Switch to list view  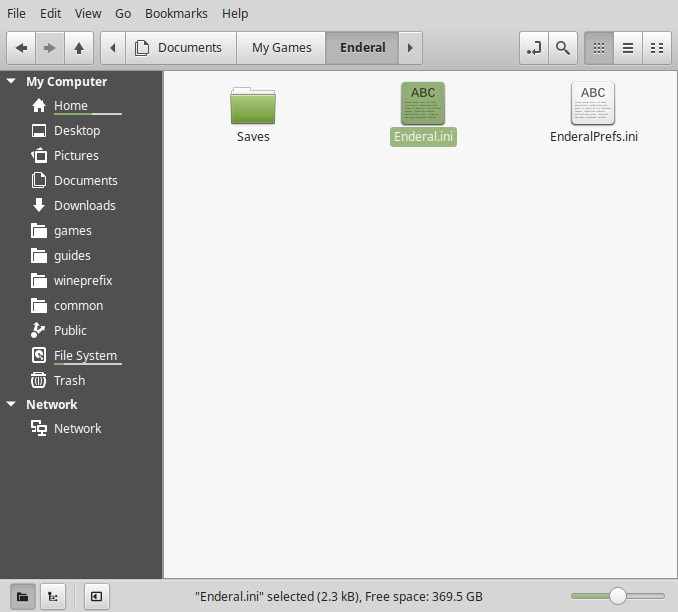(x=628, y=48)
